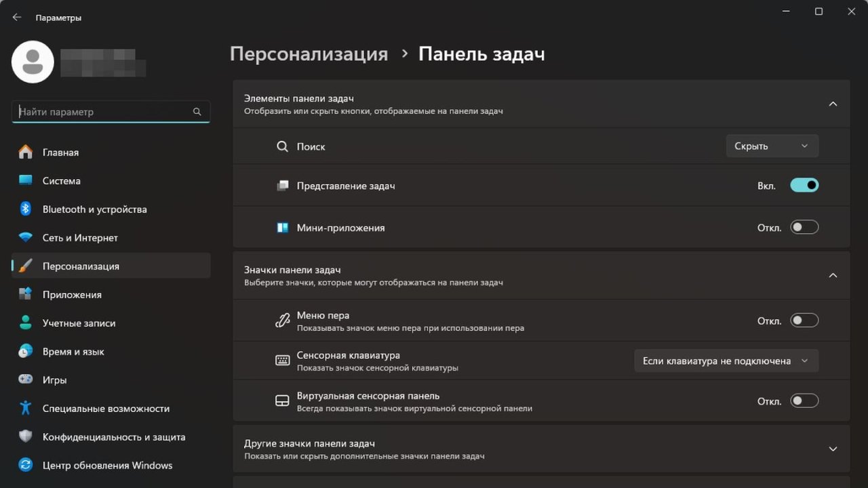The width and height of the screenshot is (868, 488).
Task: Collapse the Элементы панели задач section
Action: [833, 104]
